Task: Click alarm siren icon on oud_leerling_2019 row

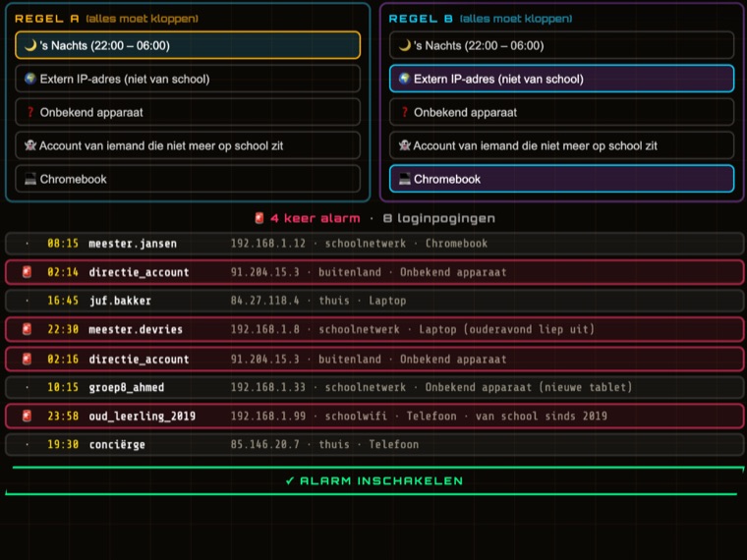Action: 28,416
